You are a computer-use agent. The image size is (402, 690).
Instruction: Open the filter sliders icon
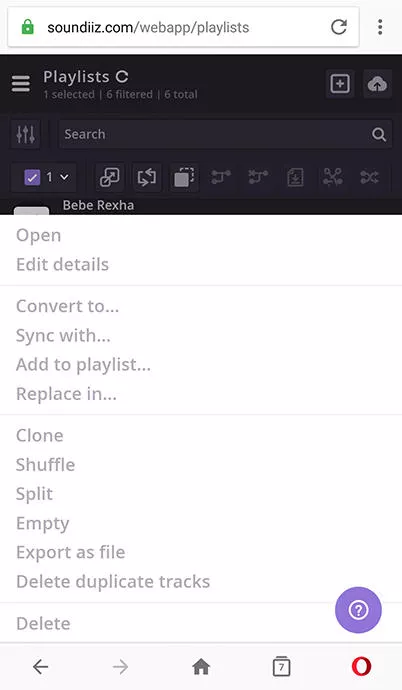click(x=25, y=134)
